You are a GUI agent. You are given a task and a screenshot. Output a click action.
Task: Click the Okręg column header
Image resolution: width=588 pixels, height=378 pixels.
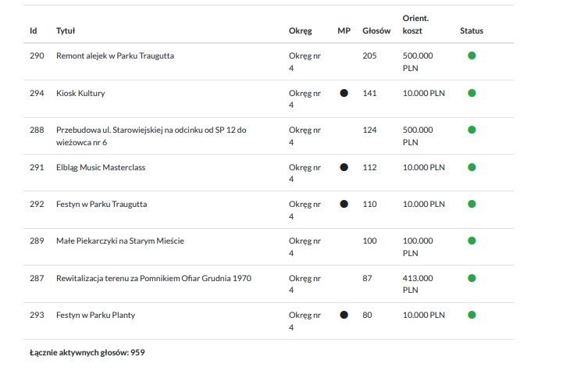tap(300, 31)
